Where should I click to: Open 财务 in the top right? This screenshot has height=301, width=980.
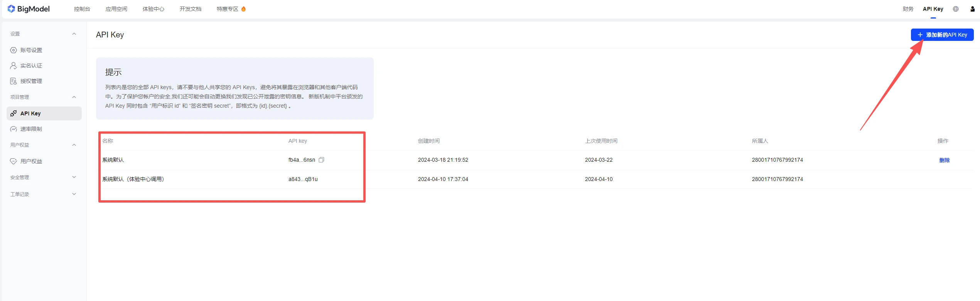coord(908,9)
